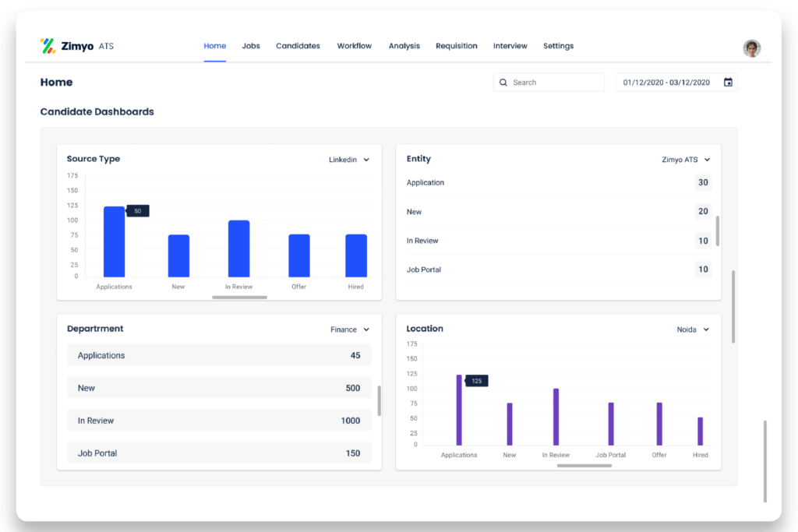Switch to the Candidates tab
The width and height of the screenshot is (798, 532).
pyautogui.click(x=298, y=46)
